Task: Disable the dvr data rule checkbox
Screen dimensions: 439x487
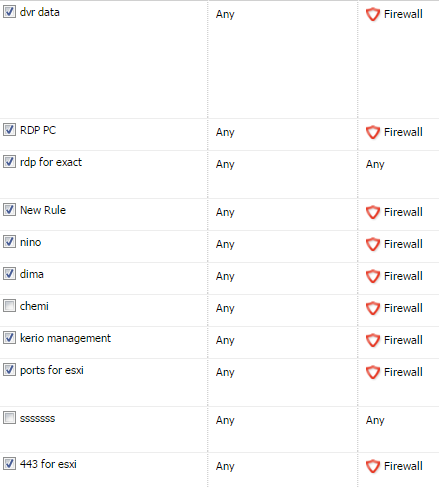Action: click(x=9, y=12)
